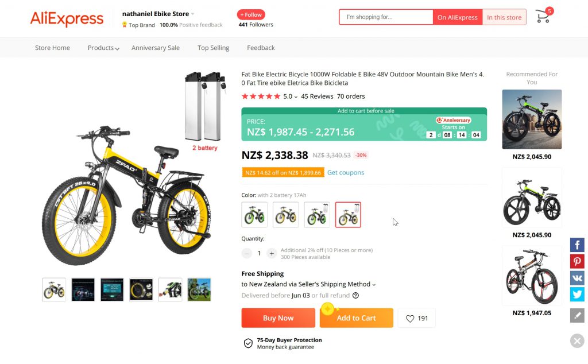Select the second color variant option

tap(285, 215)
